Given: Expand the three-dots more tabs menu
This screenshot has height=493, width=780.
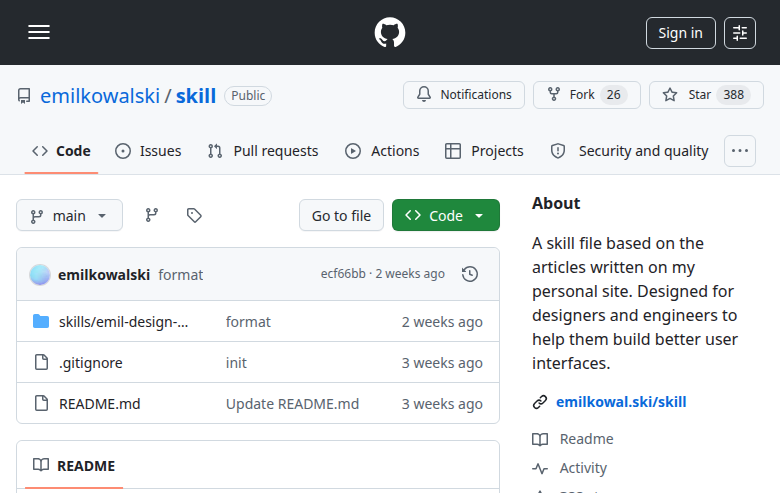Looking at the screenshot, I should tap(740, 151).
